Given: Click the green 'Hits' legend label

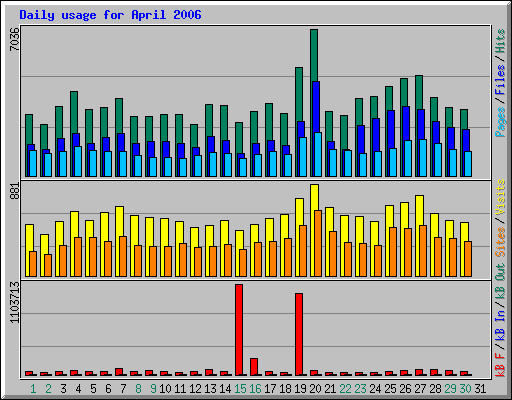Looking at the screenshot, I should [500, 41].
